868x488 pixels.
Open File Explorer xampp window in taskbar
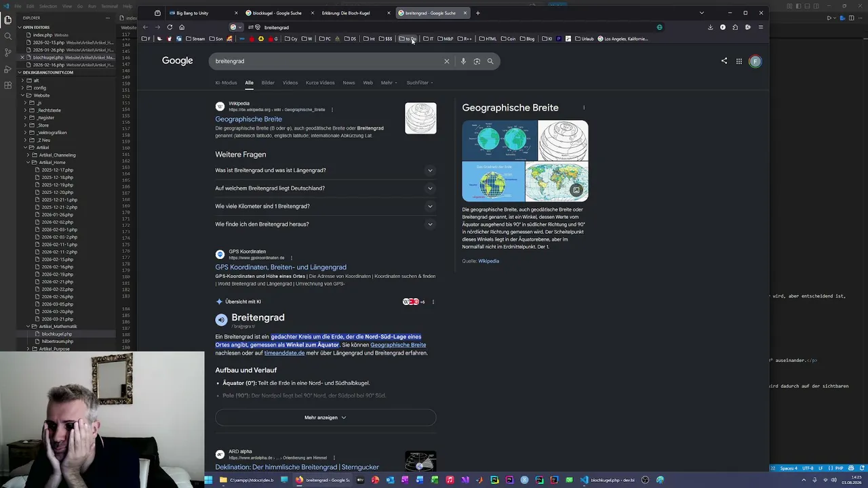248,480
